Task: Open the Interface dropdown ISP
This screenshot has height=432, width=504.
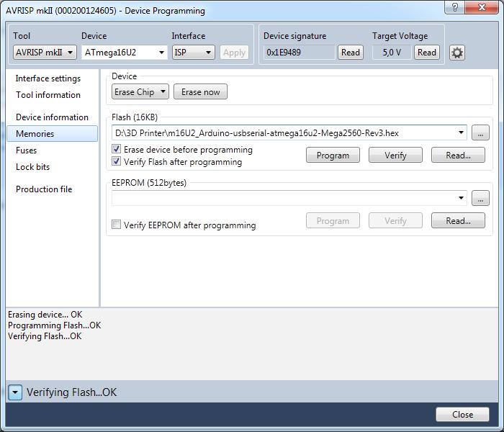Action: (x=194, y=53)
